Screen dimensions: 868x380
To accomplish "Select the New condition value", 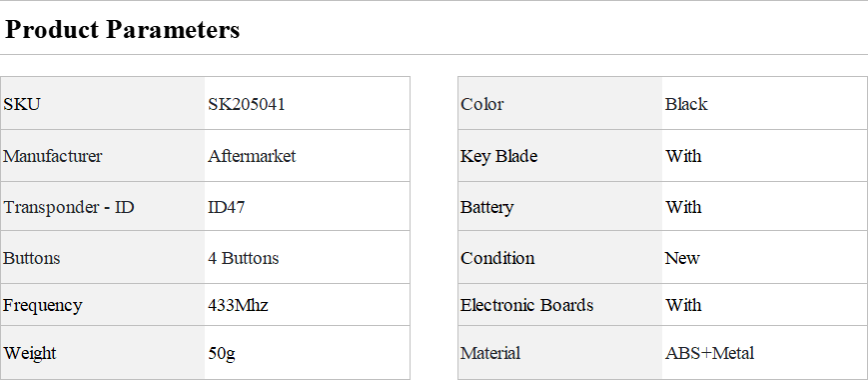I will click(682, 258).
